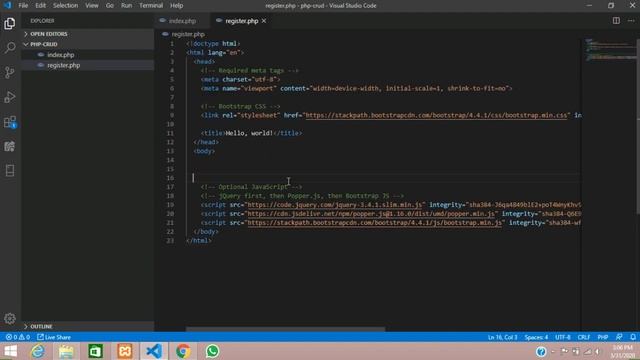Click the editor vertical scrollbar
Viewport: 640px width, 360px height.
pyautogui.click(x=638, y=126)
